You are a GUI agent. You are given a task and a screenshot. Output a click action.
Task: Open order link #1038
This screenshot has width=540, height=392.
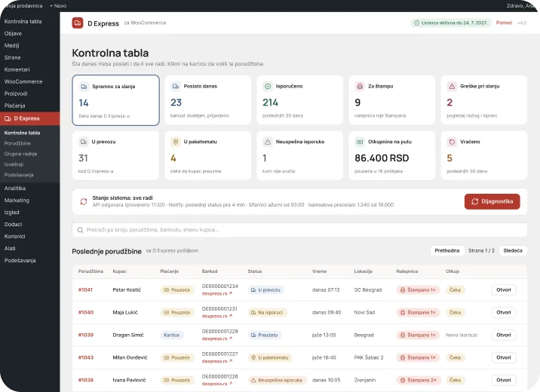coord(85,380)
